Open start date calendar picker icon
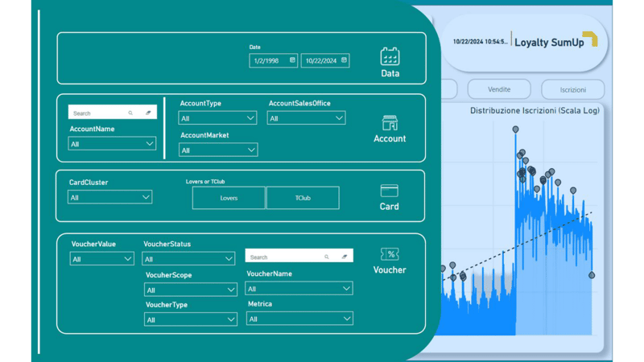The height and width of the screenshot is (362, 644). tap(292, 60)
